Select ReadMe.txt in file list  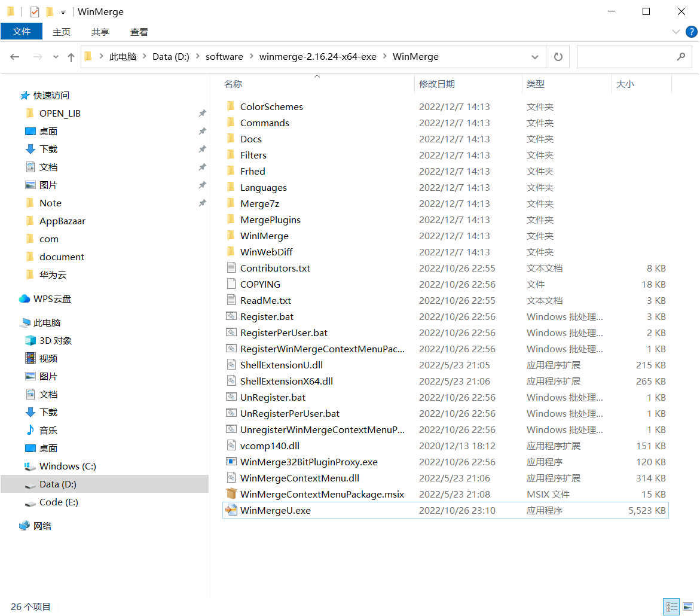[265, 300]
